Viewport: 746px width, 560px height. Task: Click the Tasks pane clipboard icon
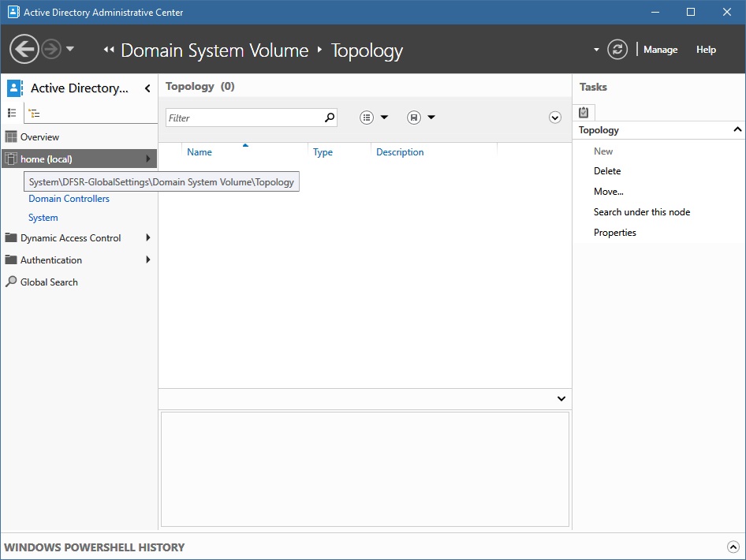point(584,112)
